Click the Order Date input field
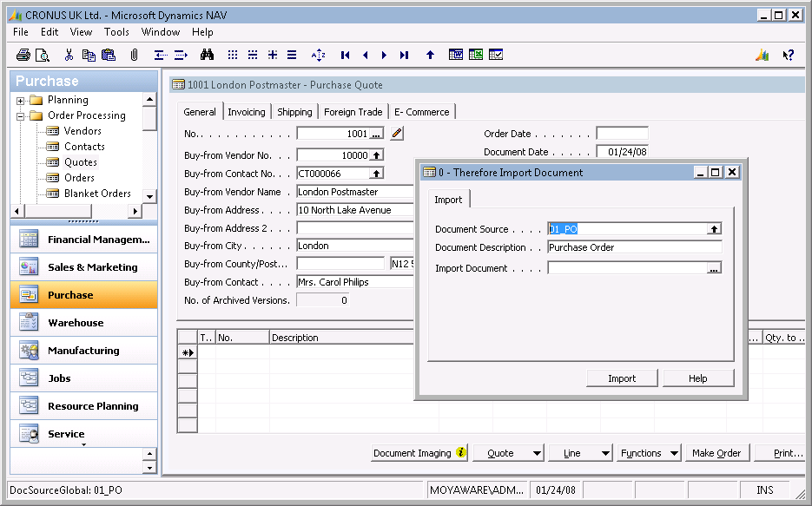The width and height of the screenshot is (812, 506). point(622,134)
